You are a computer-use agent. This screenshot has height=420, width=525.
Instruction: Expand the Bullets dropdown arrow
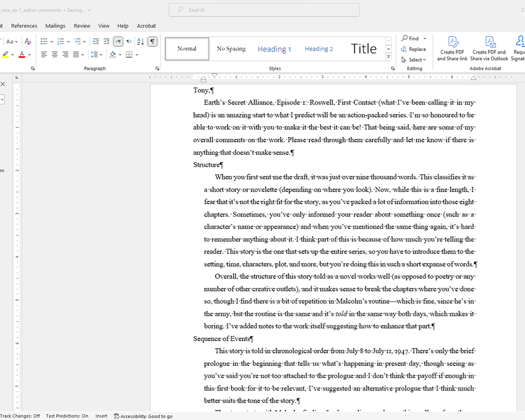tap(51, 42)
